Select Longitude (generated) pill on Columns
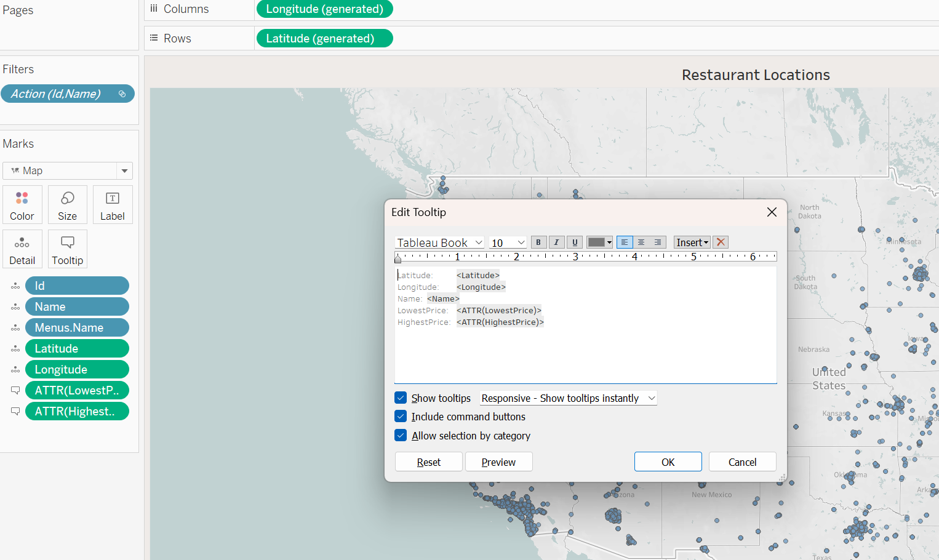This screenshot has width=939, height=560. coord(324,9)
